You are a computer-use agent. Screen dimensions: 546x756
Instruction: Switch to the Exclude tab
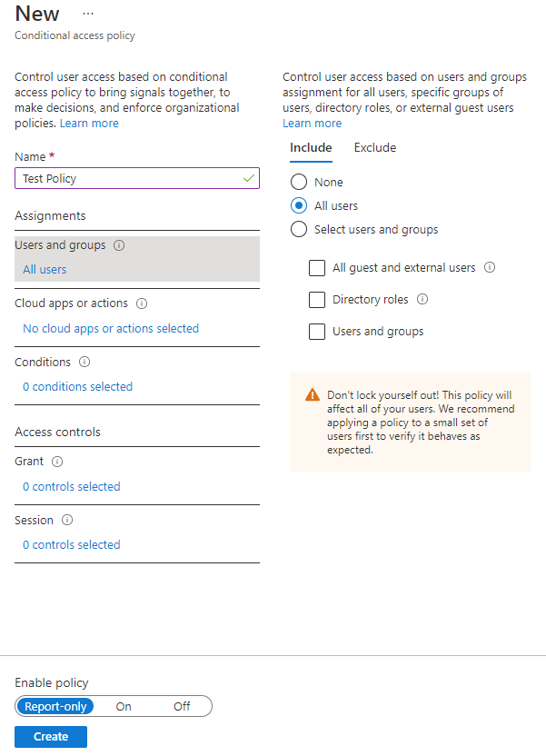pos(374,148)
